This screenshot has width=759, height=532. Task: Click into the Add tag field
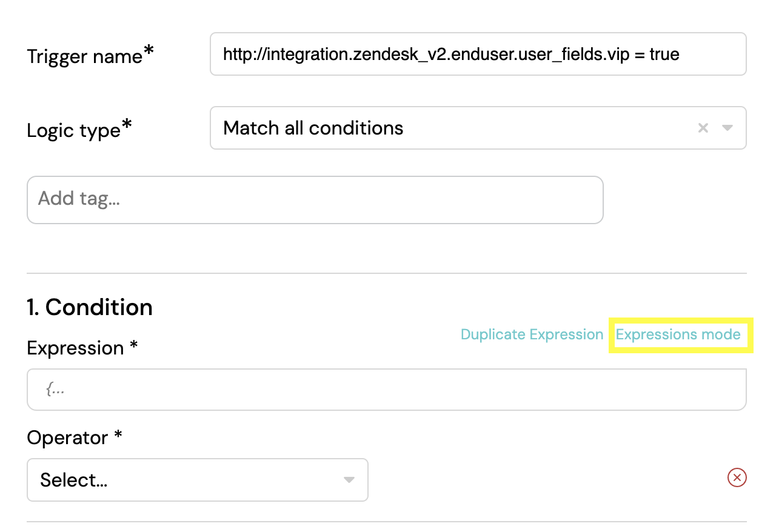pyautogui.click(x=315, y=199)
